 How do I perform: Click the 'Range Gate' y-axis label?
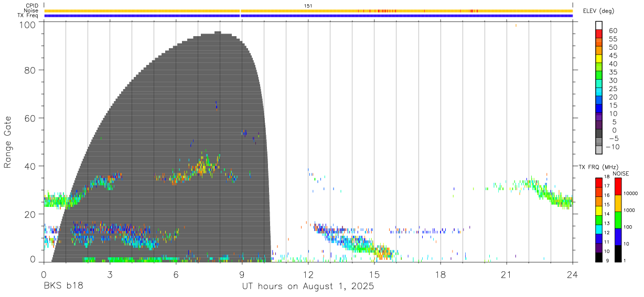(8, 142)
